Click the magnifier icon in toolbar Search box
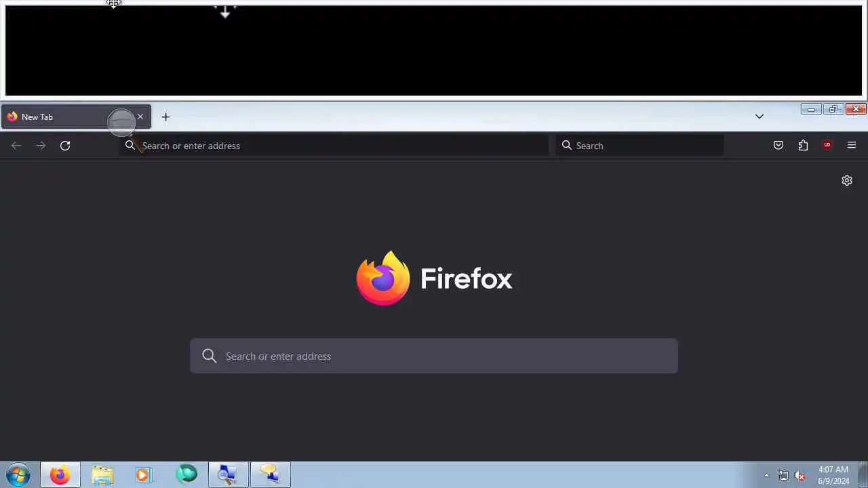The height and width of the screenshot is (488, 868). click(x=567, y=145)
